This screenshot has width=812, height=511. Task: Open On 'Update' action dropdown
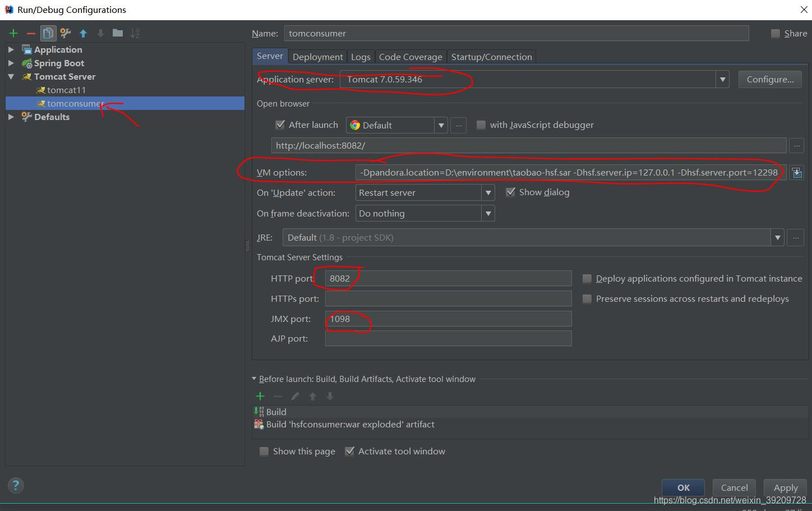(x=488, y=193)
